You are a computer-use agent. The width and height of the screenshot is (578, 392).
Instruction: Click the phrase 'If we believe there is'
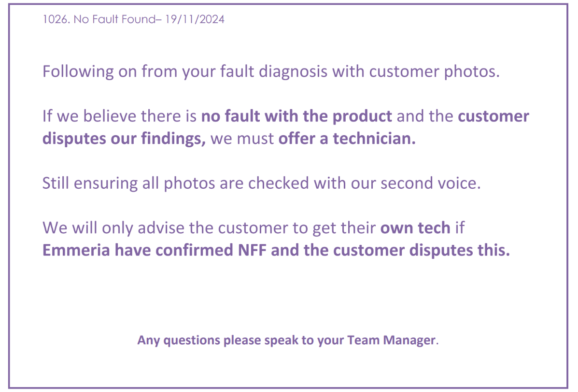pyautogui.click(x=119, y=116)
